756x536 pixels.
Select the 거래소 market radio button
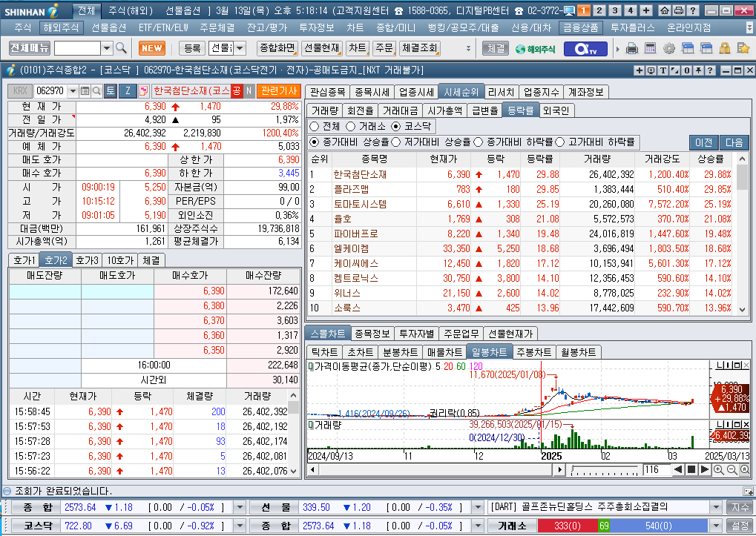[350, 126]
